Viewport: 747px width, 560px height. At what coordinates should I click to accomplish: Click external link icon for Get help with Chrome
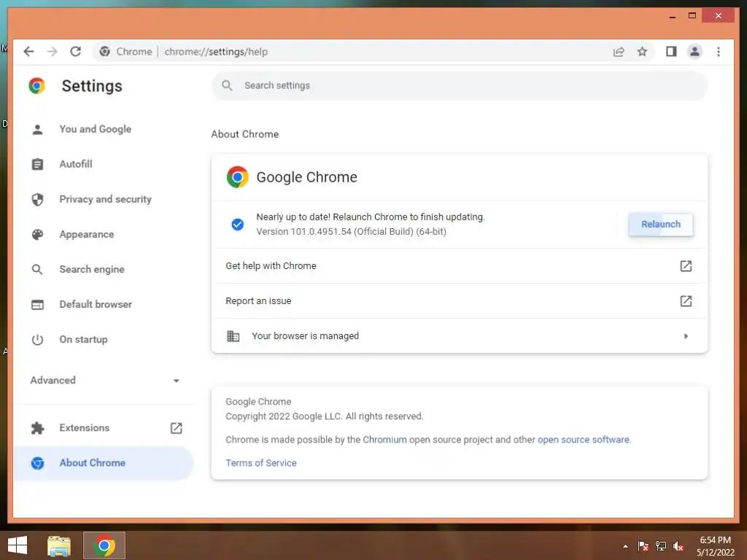pyautogui.click(x=686, y=265)
